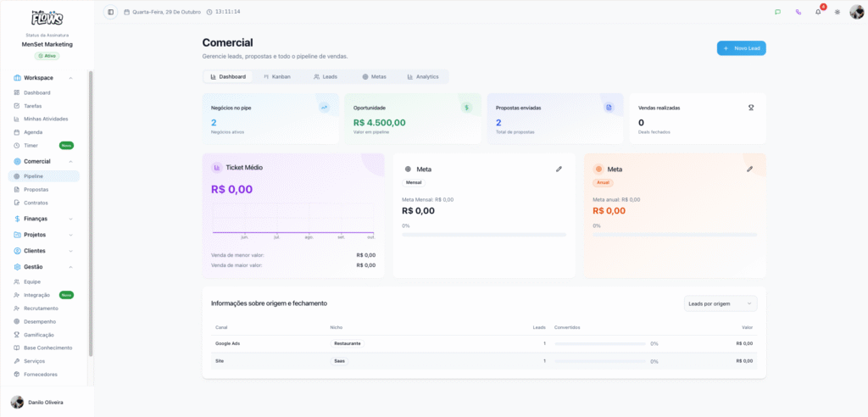Open user avatar at top right
Image resolution: width=868 pixels, height=417 pixels.
(x=856, y=12)
